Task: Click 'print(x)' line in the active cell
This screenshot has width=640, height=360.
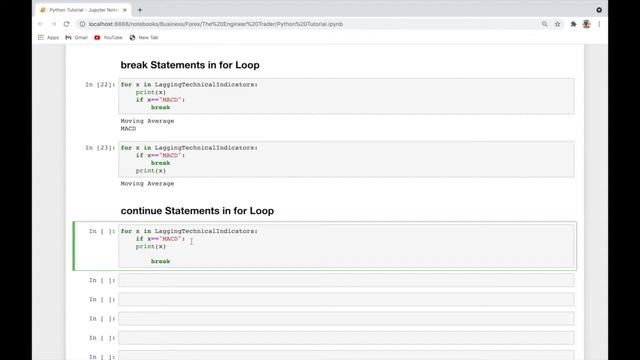Action: pos(151,247)
